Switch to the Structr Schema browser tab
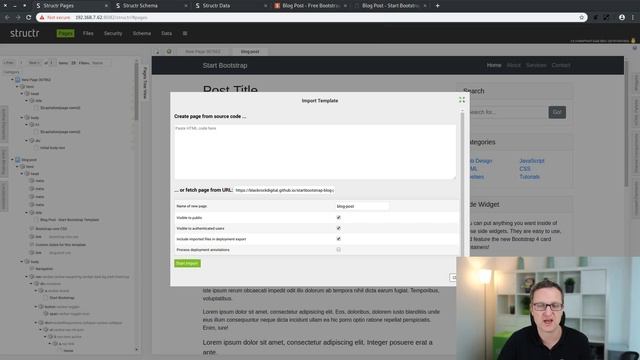 point(151,6)
